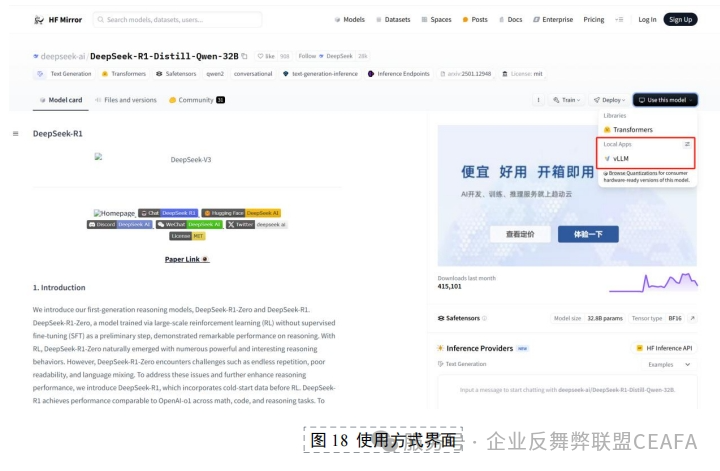
Task: Switch to the Files and versions tab
Action: point(126,100)
